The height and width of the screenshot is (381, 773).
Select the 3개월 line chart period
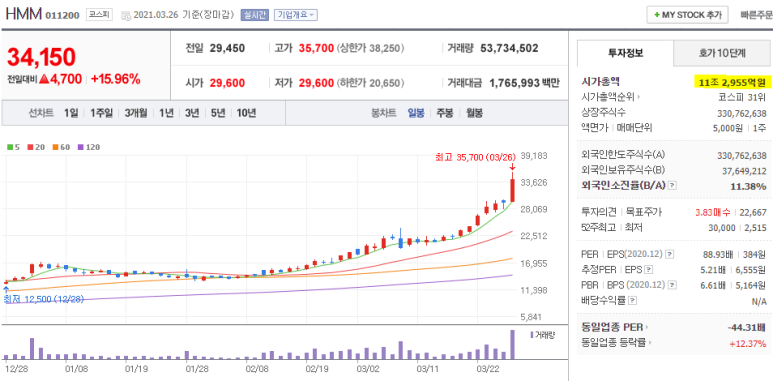pos(136,113)
